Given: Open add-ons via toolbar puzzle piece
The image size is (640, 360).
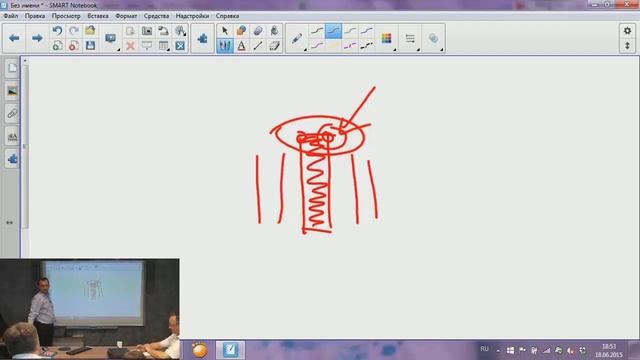Looking at the screenshot, I should point(202,38).
